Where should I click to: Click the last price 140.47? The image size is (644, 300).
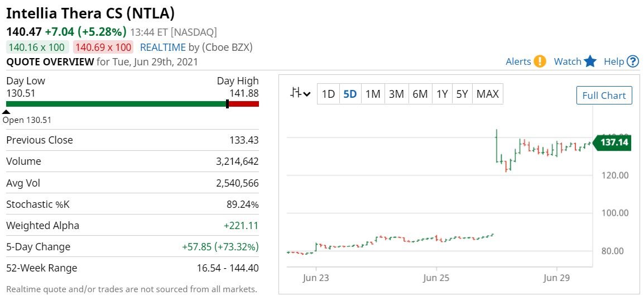pyautogui.click(x=24, y=32)
